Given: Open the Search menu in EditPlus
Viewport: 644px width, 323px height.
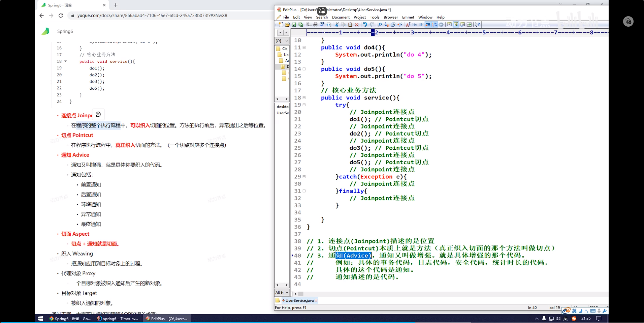Looking at the screenshot, I should (x=322, y=17).
